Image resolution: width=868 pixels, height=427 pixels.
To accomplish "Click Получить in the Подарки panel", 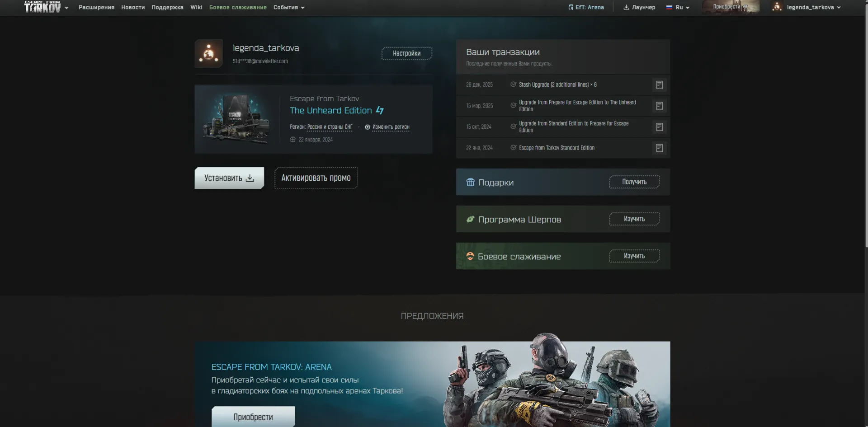I will (634, 182).
